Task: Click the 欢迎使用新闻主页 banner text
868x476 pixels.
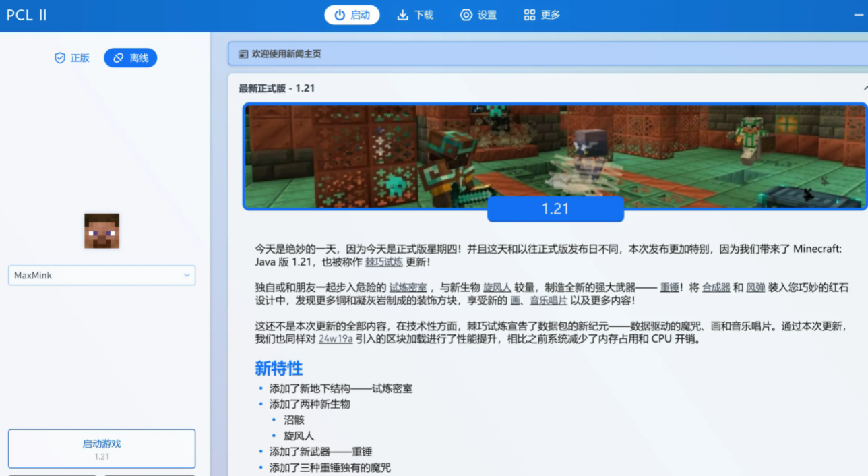Action: (x=286, y=54)
